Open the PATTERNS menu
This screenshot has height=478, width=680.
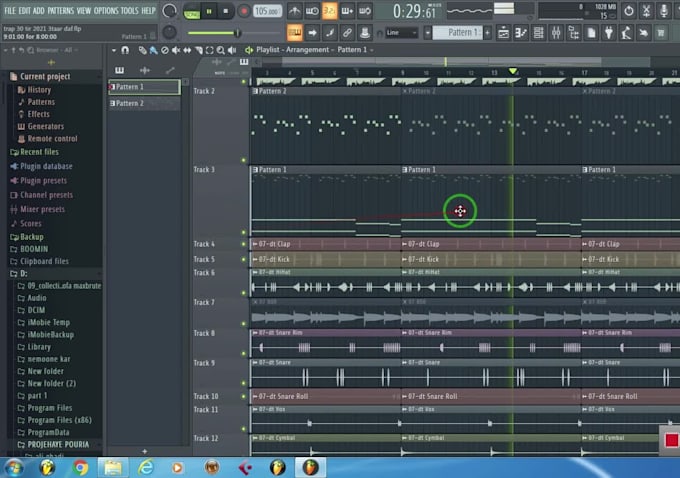pos(60,11)
